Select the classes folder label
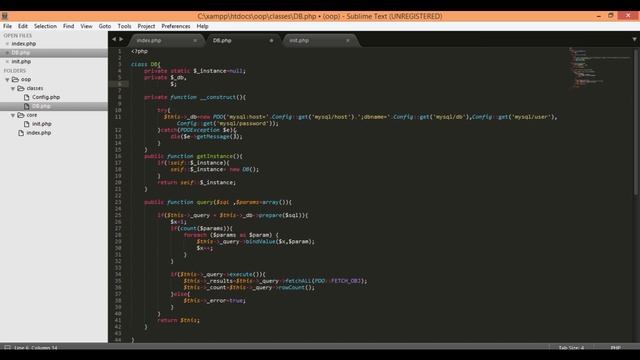The image size is (640, 360). click(x=35, y=88)
